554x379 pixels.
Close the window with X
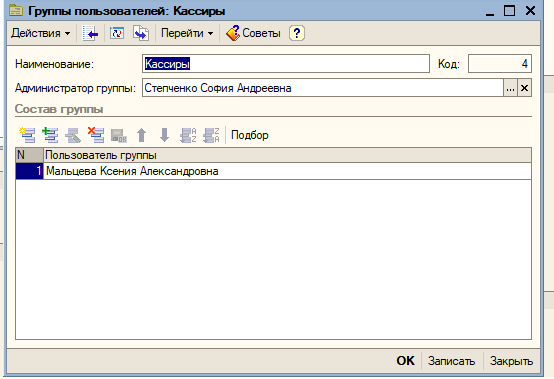click(530, 11)
